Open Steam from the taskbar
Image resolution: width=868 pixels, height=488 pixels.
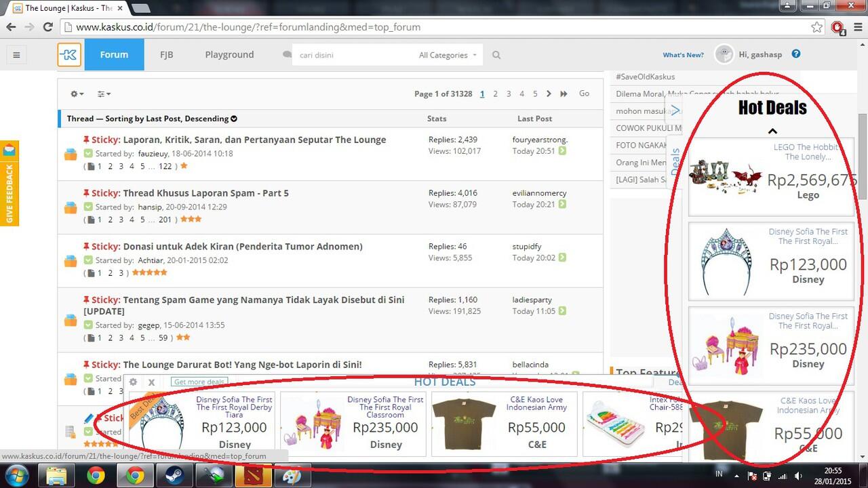coord(174,476)
